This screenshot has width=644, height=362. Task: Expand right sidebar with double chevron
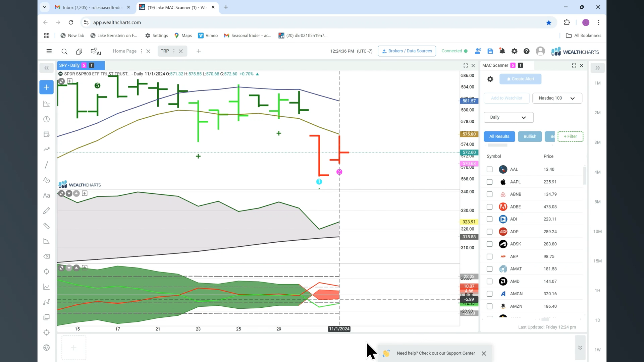[x=597, y=68]
